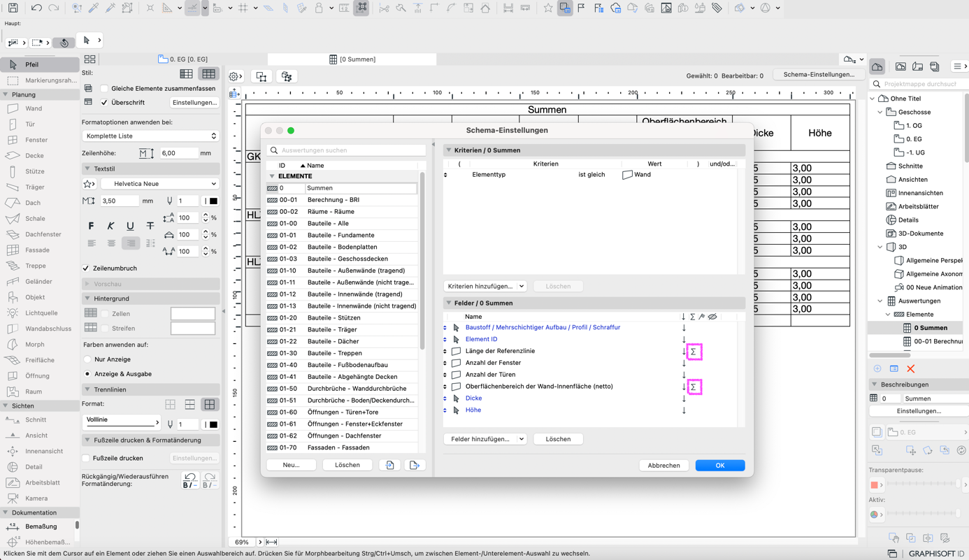This screenshot has width=969, height=560.
Task: Enable the Zellen background checkbox
Action: [x=105, y=314]
